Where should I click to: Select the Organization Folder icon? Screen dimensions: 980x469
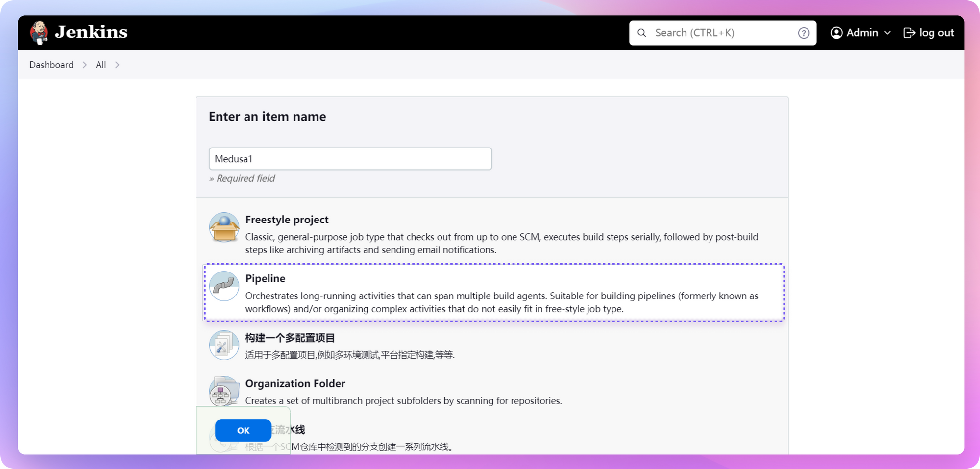click(x=224, y=391)
